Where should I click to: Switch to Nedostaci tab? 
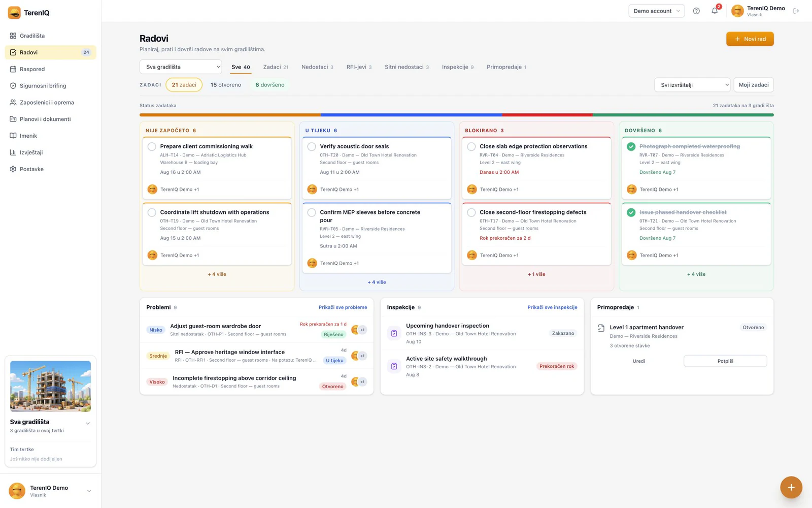(x=317, y=67)
